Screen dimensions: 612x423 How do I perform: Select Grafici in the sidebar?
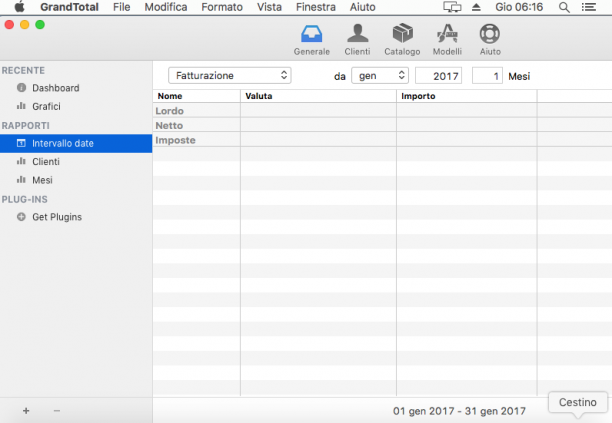coord(76,106)
